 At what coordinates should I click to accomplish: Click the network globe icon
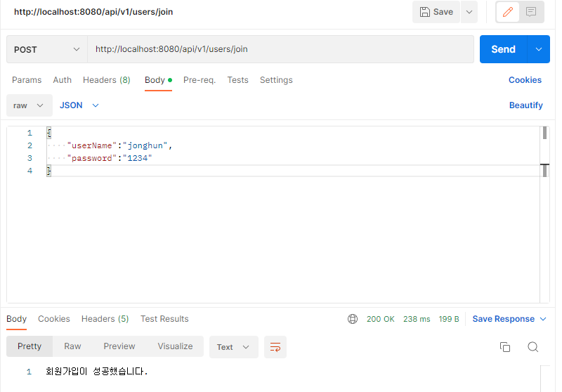pyautogui.click(x=353, y=319)
